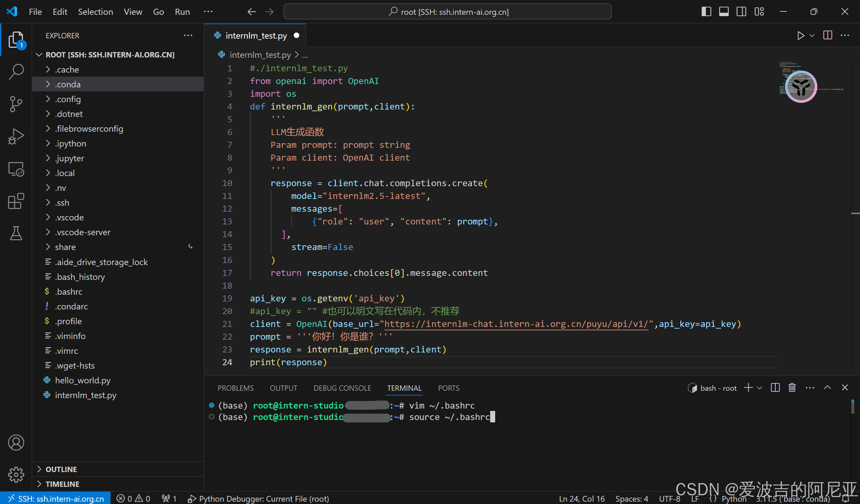Click the Search icon in activity bar

(16, 72)
